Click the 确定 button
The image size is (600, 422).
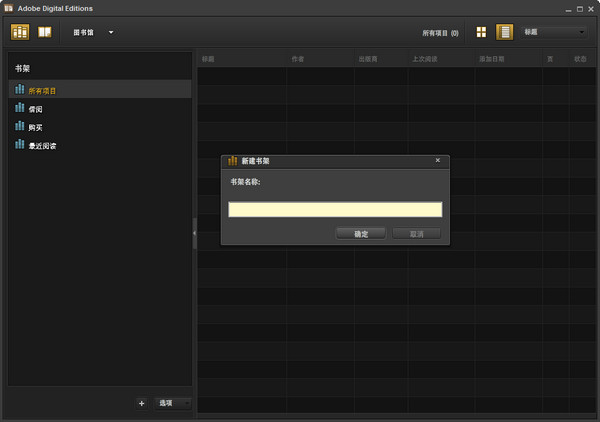pyautogui.click(x=361, y=233)
